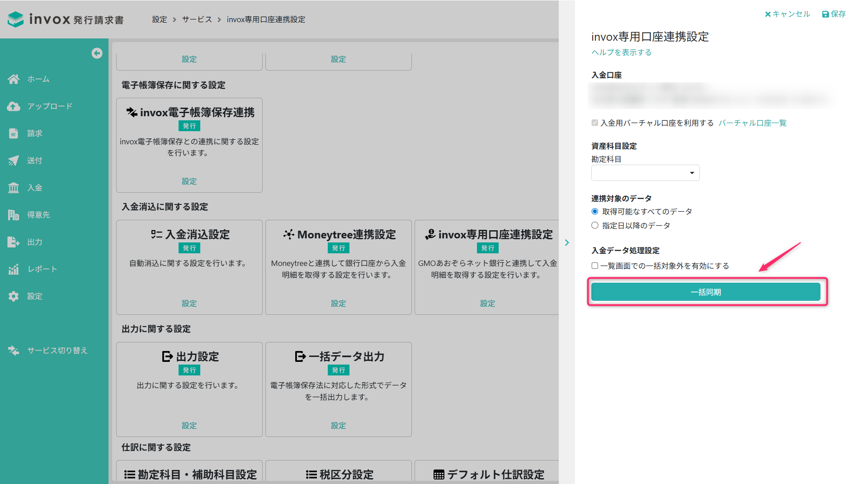Image resolution: width=868 pixels, height=484 pixels.
Task: Click 保存 to save settings
Action: [834, 14]
